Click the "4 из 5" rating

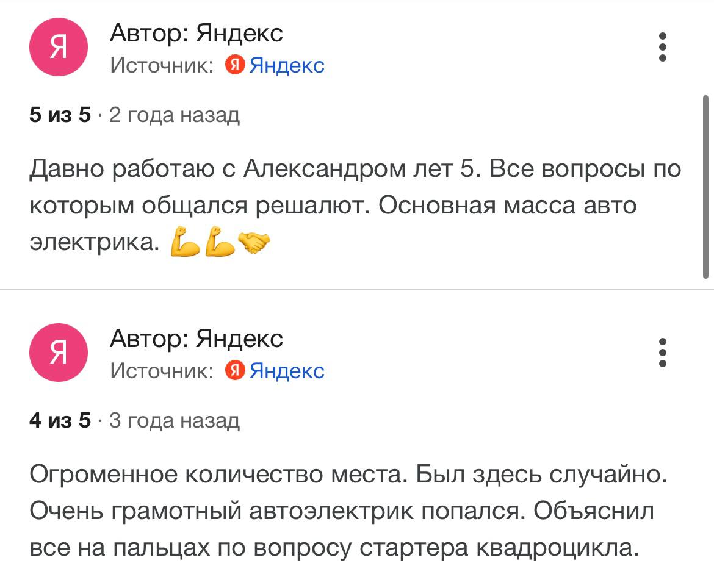[x=60, y=420]
